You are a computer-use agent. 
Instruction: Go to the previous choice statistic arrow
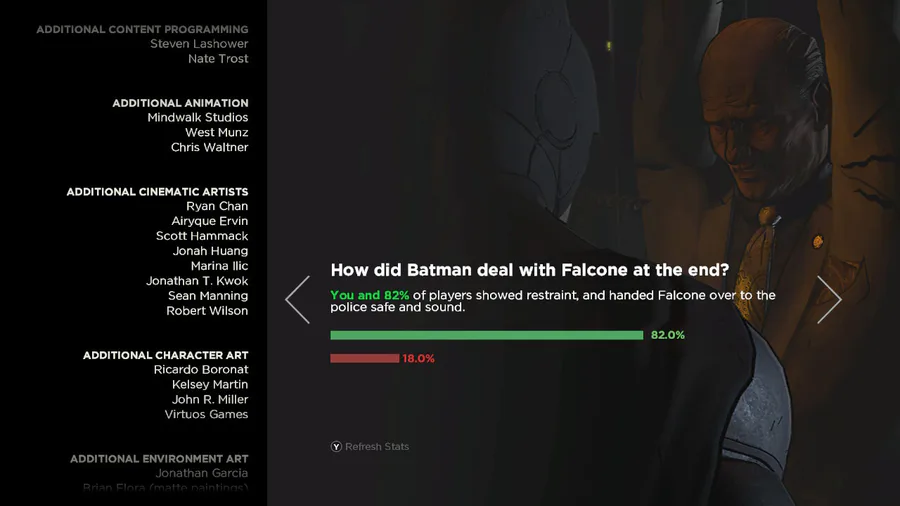298,299
